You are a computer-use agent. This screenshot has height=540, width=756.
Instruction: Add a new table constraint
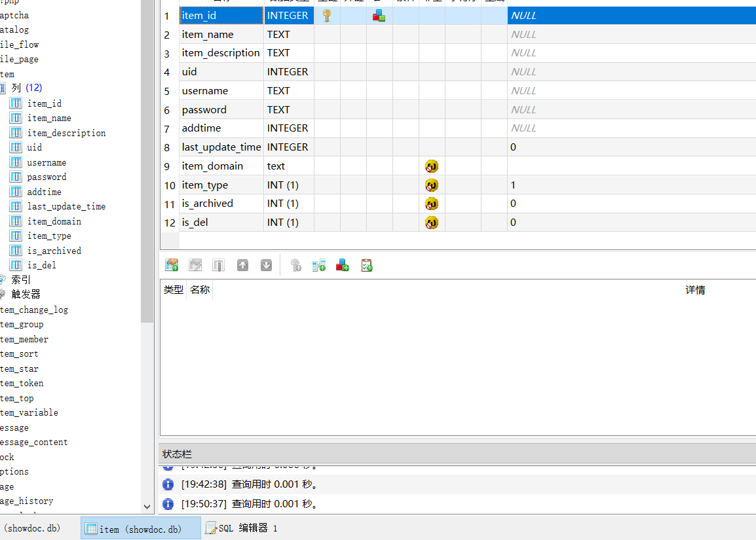click(172, 265)
